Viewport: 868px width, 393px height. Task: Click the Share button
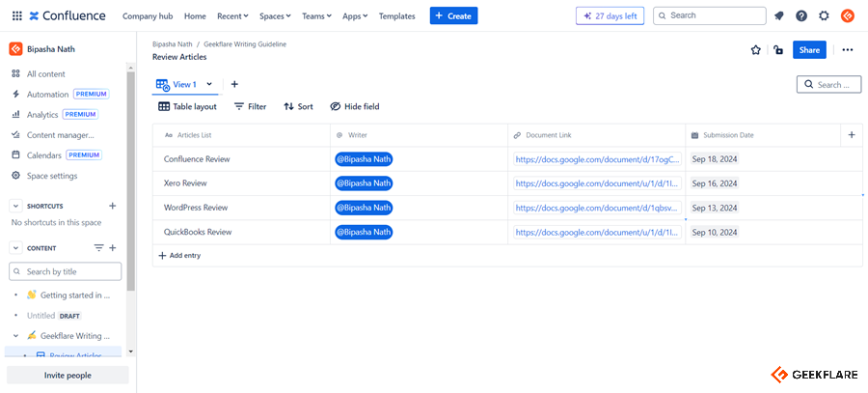[809, 50]
